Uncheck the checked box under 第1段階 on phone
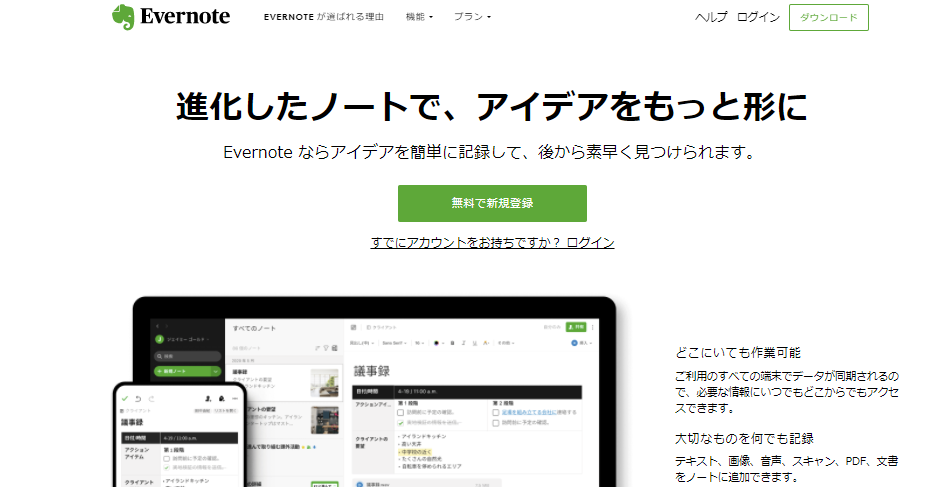This screenshot has width=944, height=487. click(x=166, y=467)
